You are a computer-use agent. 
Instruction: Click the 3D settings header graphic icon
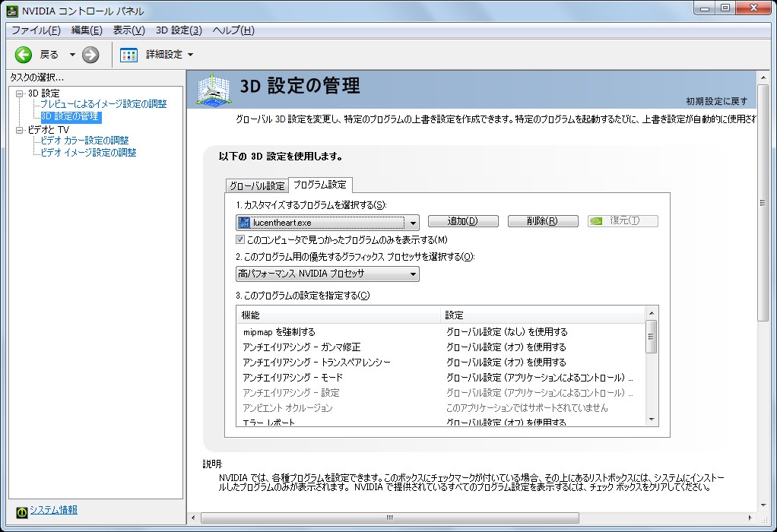click(x=214, y=90)
